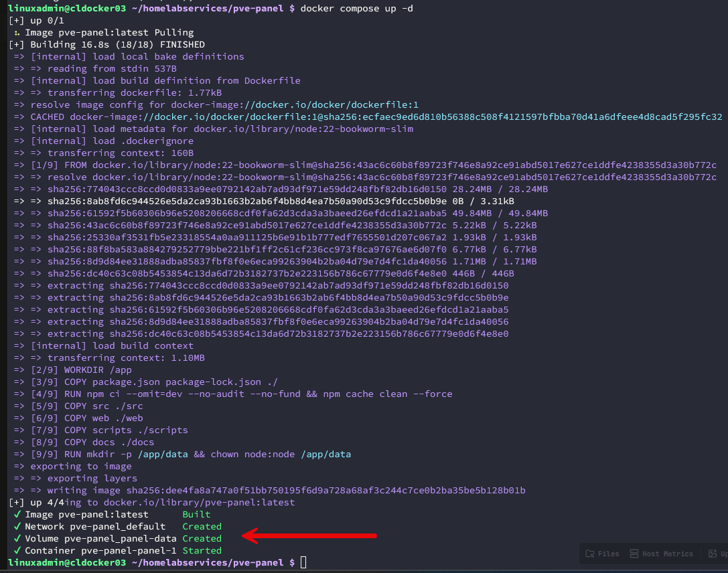Click 'load build definition from Dockerfile' line

(157, 81)
